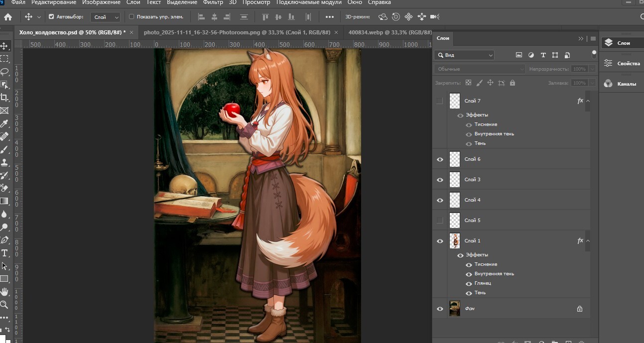Screen dimensions: 644x343
Task: Click the type layer filter icon
Action: pos(543,55)
